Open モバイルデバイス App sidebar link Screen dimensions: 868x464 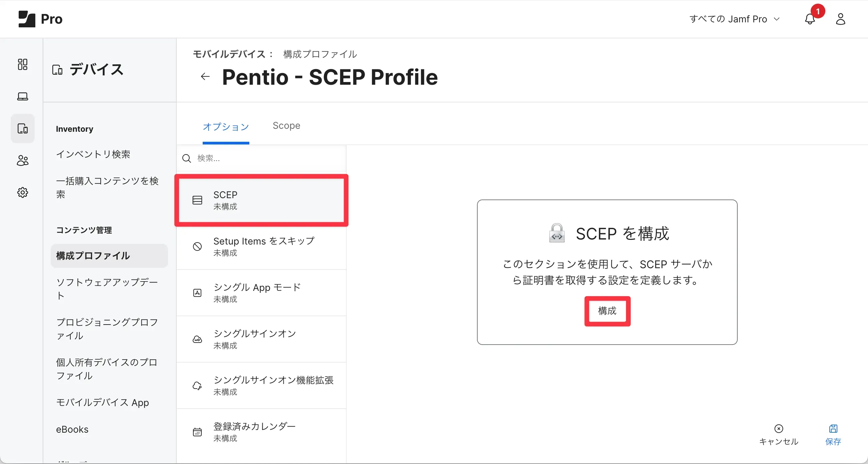[102, 402]
